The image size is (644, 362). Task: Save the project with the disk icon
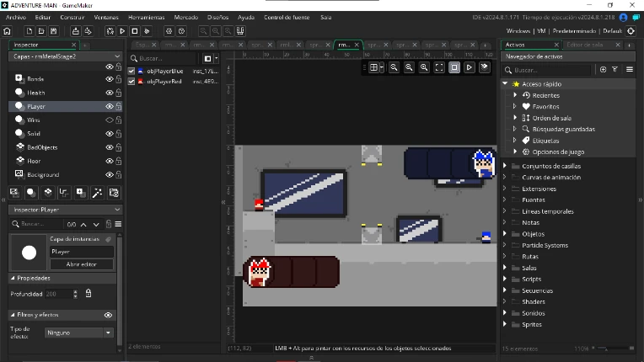[53, 31]
